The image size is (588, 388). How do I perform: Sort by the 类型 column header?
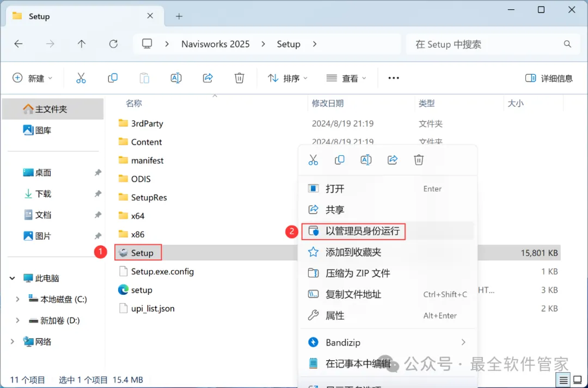coord(426,103)
